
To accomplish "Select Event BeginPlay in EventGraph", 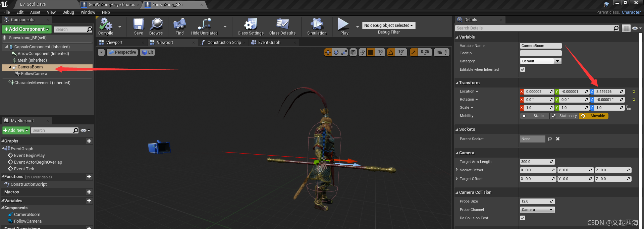I will pos(29,156).
